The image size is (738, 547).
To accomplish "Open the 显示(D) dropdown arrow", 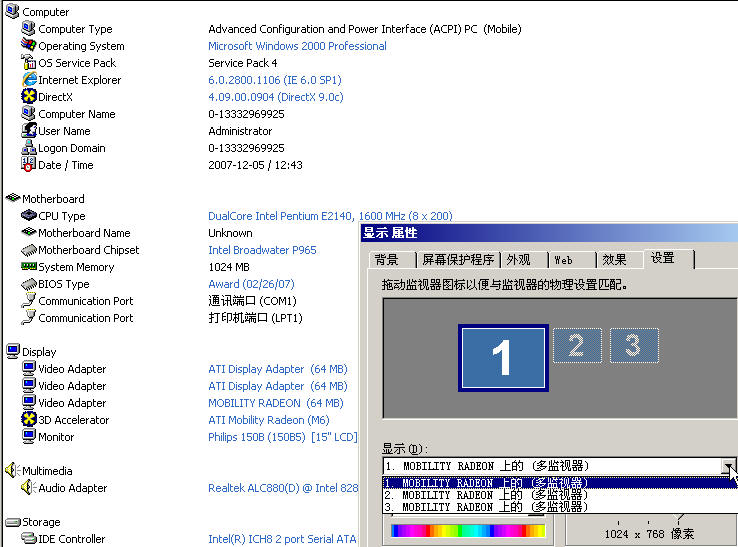I will pos(729,466).
